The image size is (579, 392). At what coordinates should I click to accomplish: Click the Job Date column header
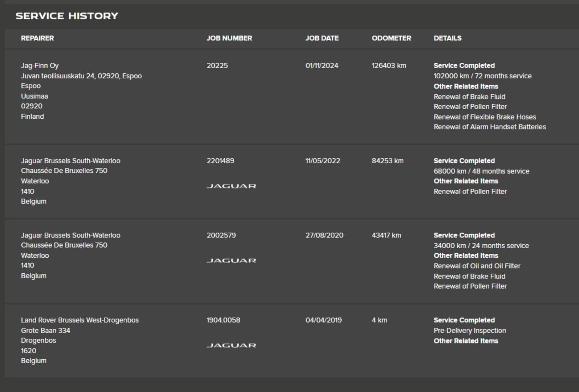(x=322, y=38)
